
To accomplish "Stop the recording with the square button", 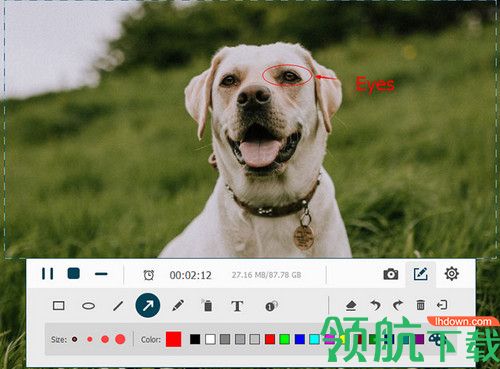I will pos(74,273).
